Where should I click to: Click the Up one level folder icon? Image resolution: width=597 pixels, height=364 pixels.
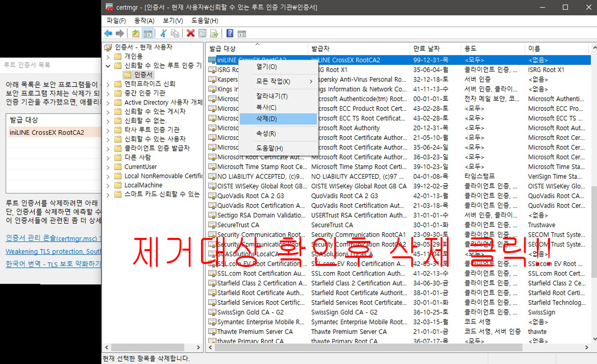coord(135,34)
